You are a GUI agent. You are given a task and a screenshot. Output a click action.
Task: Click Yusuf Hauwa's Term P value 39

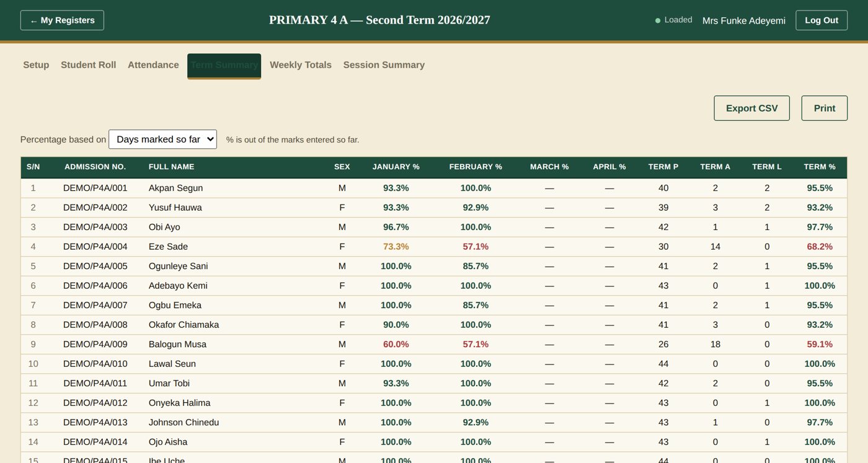coord(663,208)
